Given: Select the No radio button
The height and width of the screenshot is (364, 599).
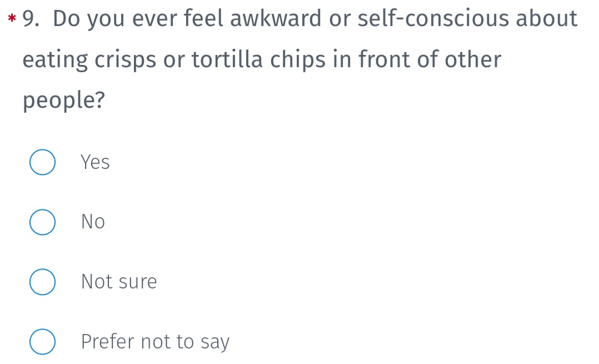Looking at the screenshot, I should [42, 222].
